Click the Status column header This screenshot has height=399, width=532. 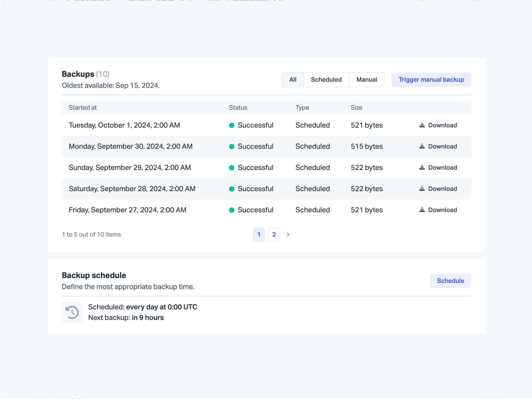(238, 108)
